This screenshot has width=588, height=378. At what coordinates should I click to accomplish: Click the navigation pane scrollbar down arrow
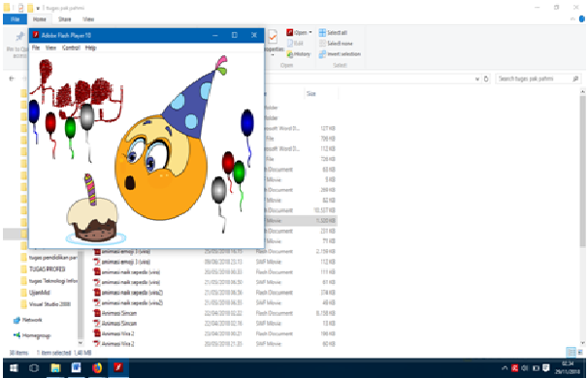coord(80,343)
